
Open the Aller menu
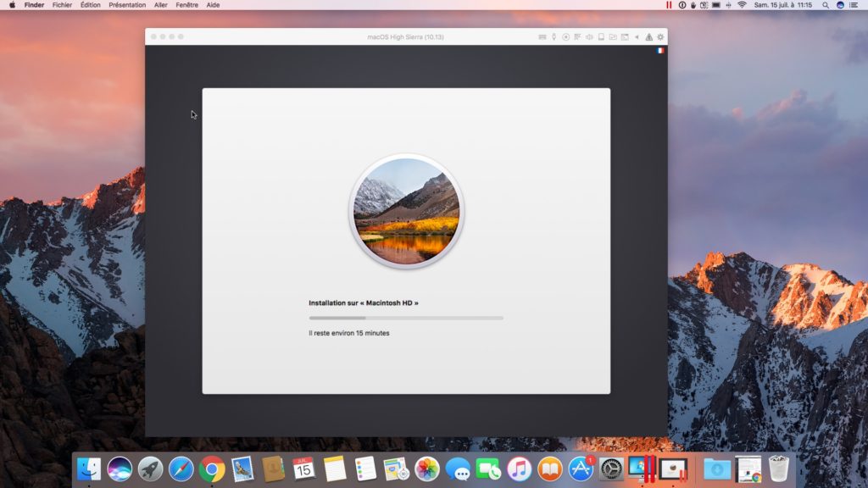pos(160,5)
